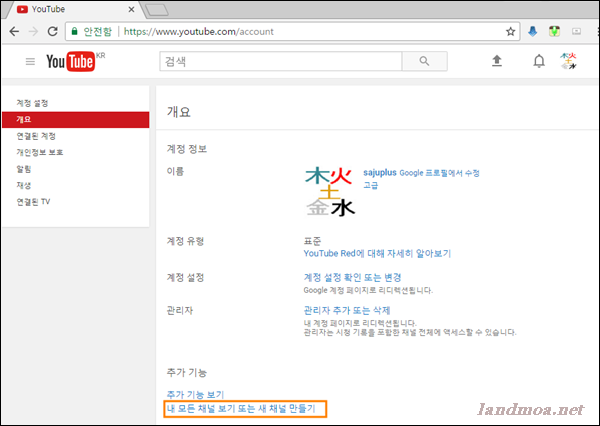Close the YouTube browser tab
This screenshot has width=600, height=426.
(131, 9)
